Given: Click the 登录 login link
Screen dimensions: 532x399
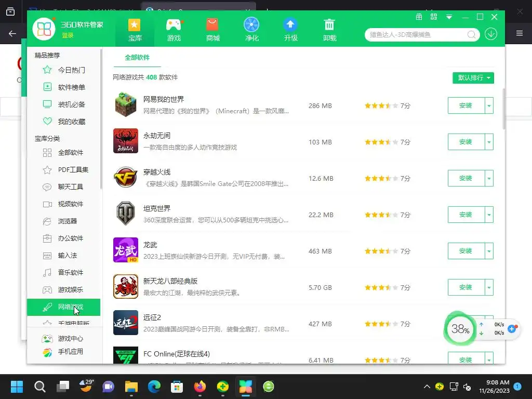Looking at the screenshot, I should 68,35.
